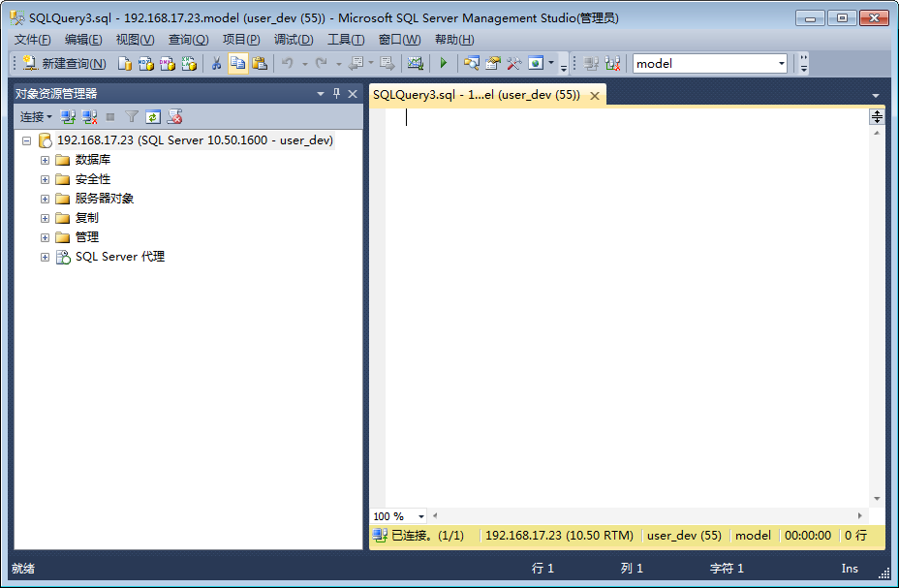
Task: Open the 查询(Q) menu
Action: pyautogui.click(x=188, y=40)
